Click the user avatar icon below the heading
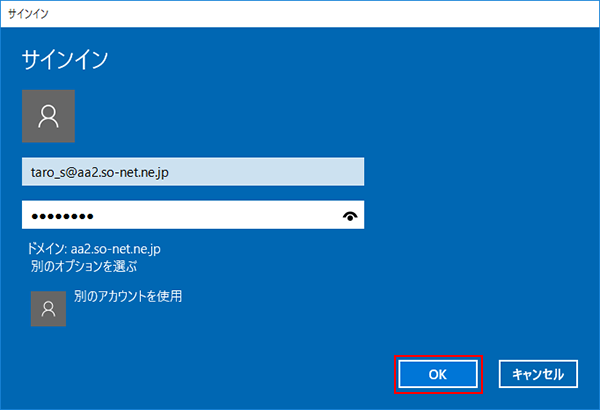This screenshot has height=410, width=600. coord(48,117)
